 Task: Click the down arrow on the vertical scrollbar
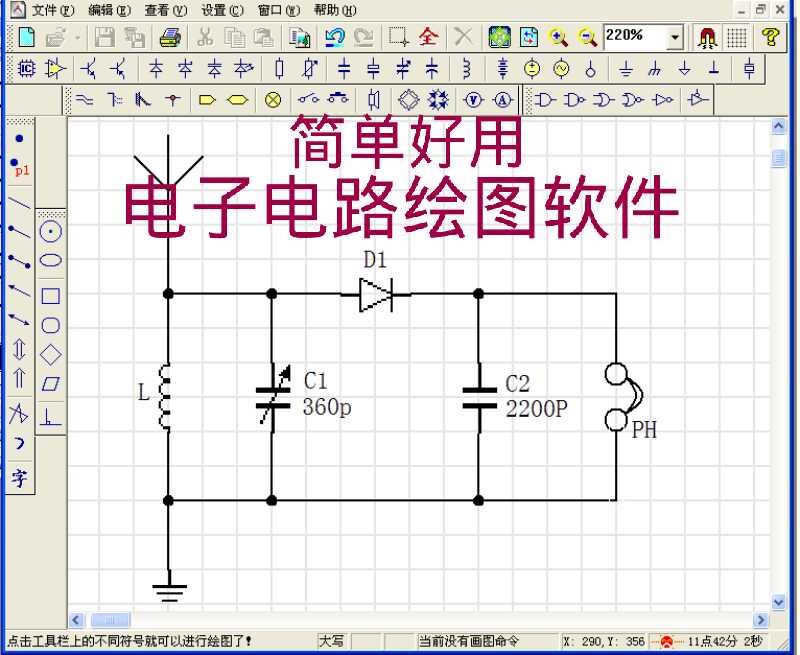click(779, 603)
